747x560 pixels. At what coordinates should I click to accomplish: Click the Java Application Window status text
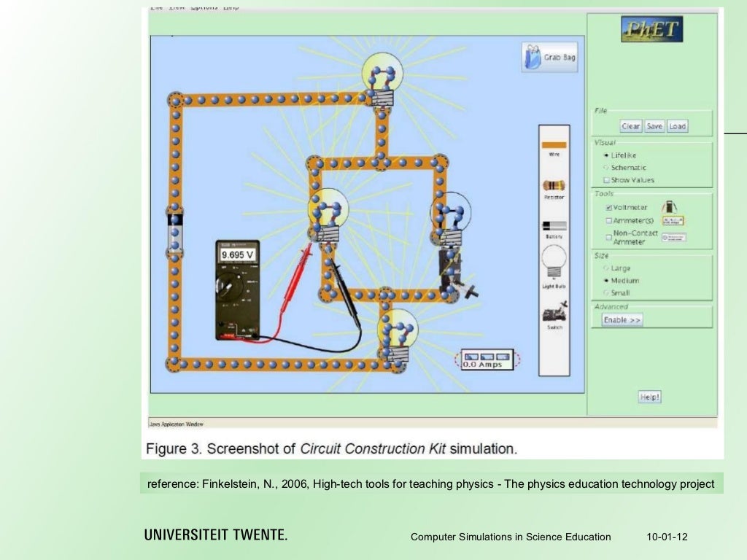point(177,424)
